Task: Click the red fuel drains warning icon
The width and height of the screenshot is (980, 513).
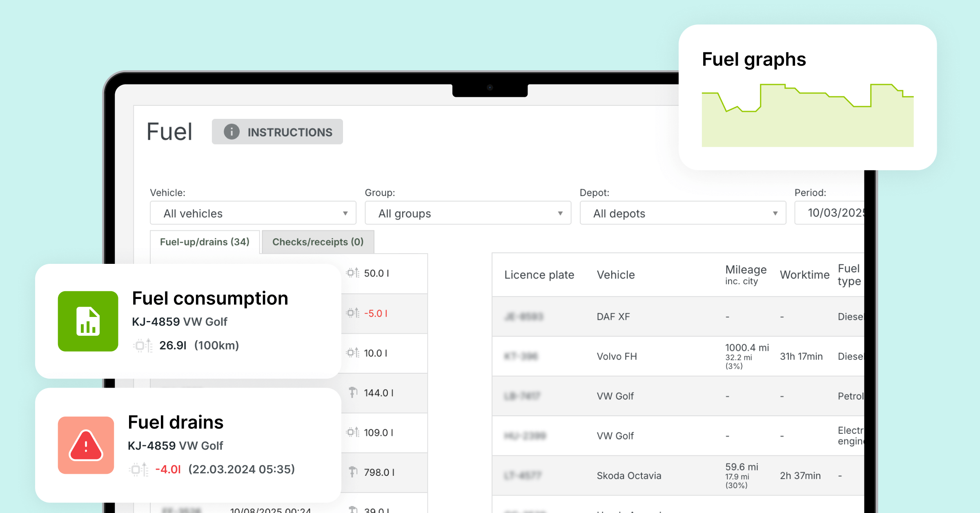Action: tap(86, 445)
